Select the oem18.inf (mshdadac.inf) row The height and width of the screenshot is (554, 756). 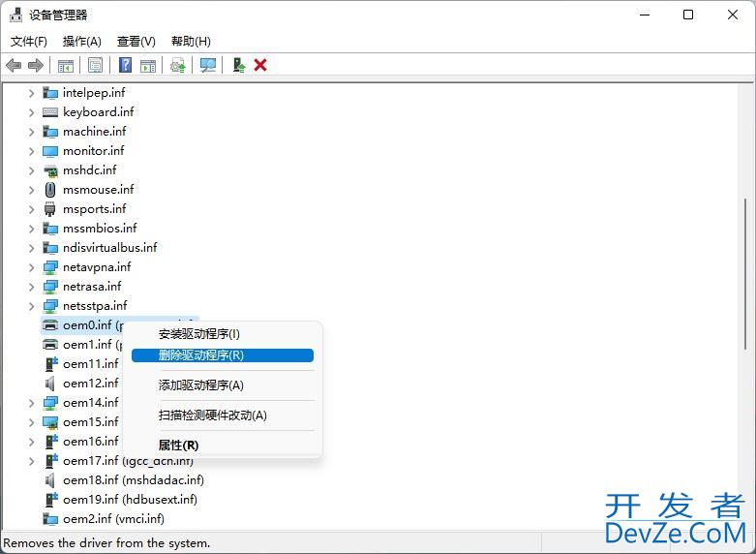pos(133,480)
